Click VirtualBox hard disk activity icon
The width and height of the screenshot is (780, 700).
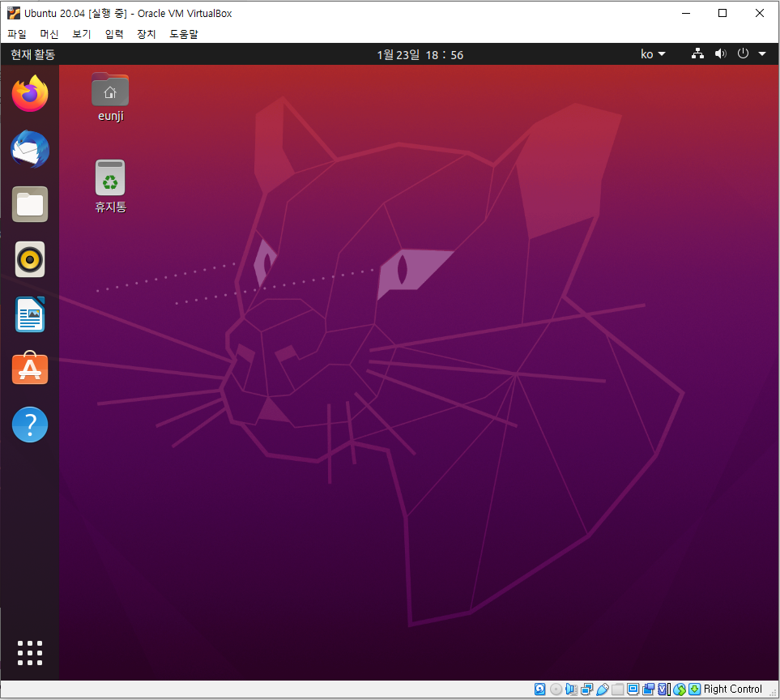pyautogui.click(x=539, y=689)
